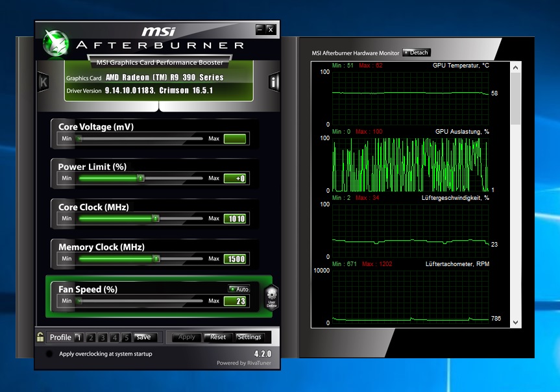Select profile slot 2
The image size is (560, 392).
pos(91,337)
